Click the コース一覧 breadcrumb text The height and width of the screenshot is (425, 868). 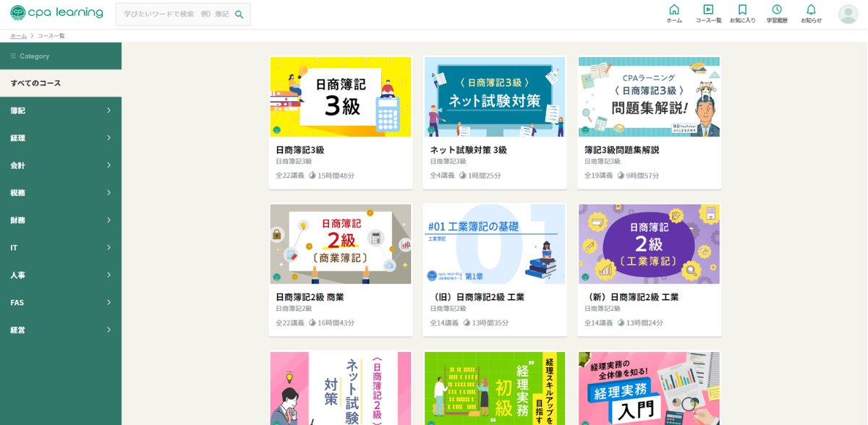tap(51, 36)
